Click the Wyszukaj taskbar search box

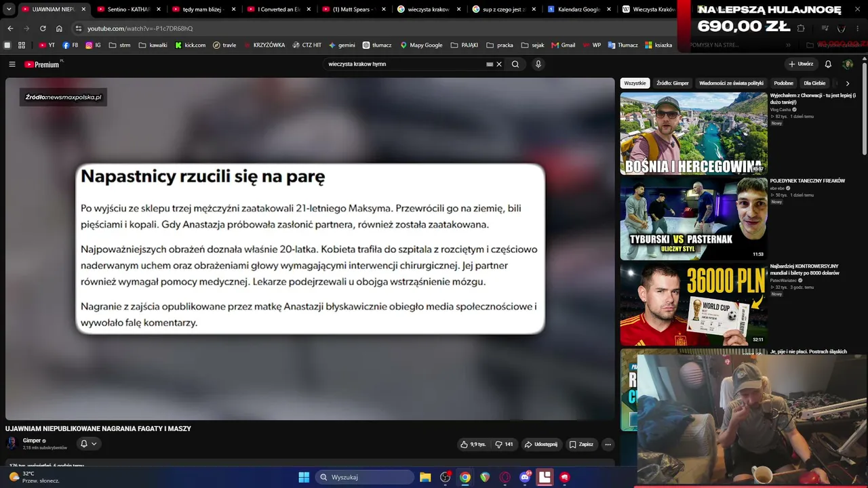(366, 477)
